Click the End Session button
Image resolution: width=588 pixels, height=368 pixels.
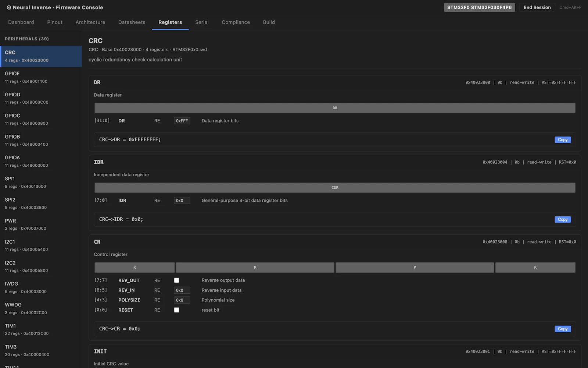coord(537,7)
